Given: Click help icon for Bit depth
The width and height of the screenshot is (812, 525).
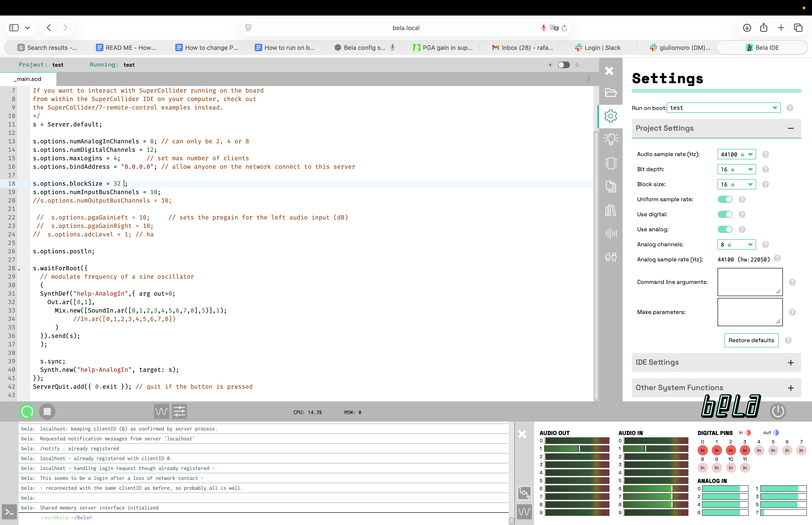Looking at the screenshot, I should point(765,169).
